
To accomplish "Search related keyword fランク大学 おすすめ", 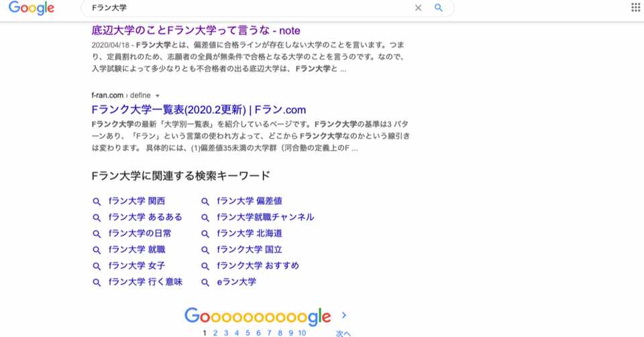I will [x=258, y=266].
